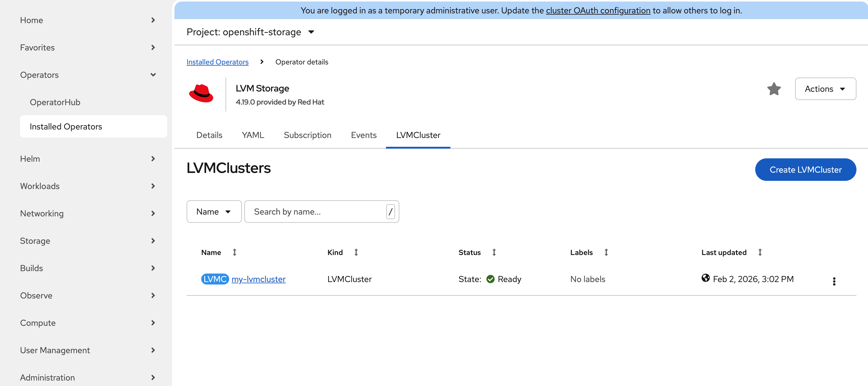Click the Feb 2, 2026, 3:02 PM timestamp
This screenshot has height=386, width=868.
[x=753, y=279]
